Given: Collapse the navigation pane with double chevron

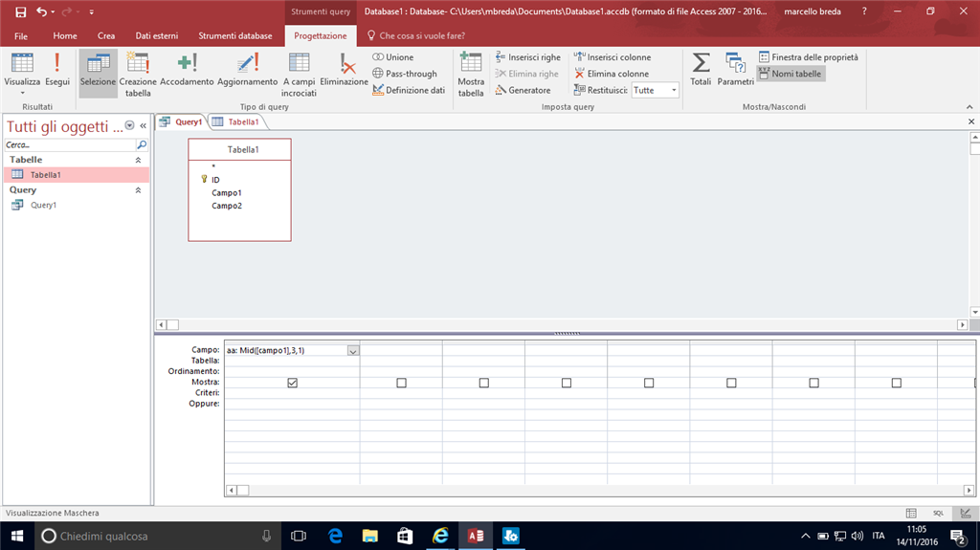Looking at the screenshot, I should [144, 125].
